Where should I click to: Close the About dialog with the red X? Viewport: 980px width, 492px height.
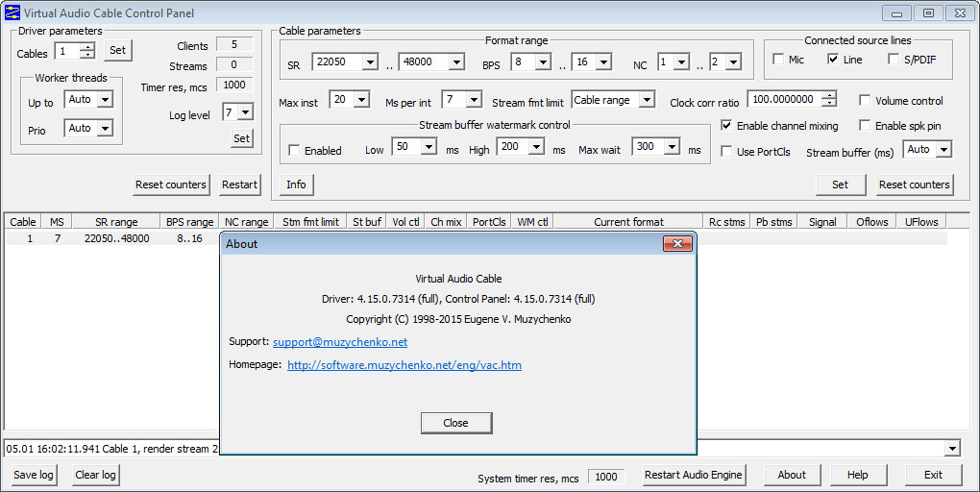click(x=677, y=244)
